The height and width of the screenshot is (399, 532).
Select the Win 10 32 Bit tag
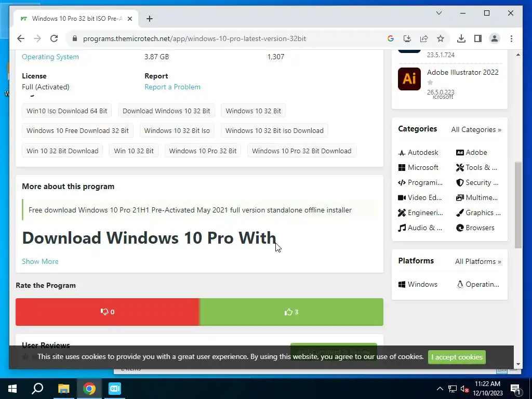[x=134, y=151]
